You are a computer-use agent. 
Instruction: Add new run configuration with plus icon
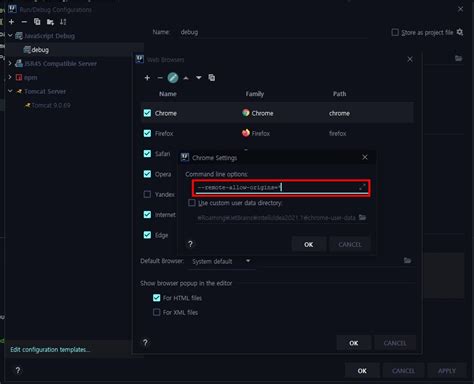pos(12,22)
